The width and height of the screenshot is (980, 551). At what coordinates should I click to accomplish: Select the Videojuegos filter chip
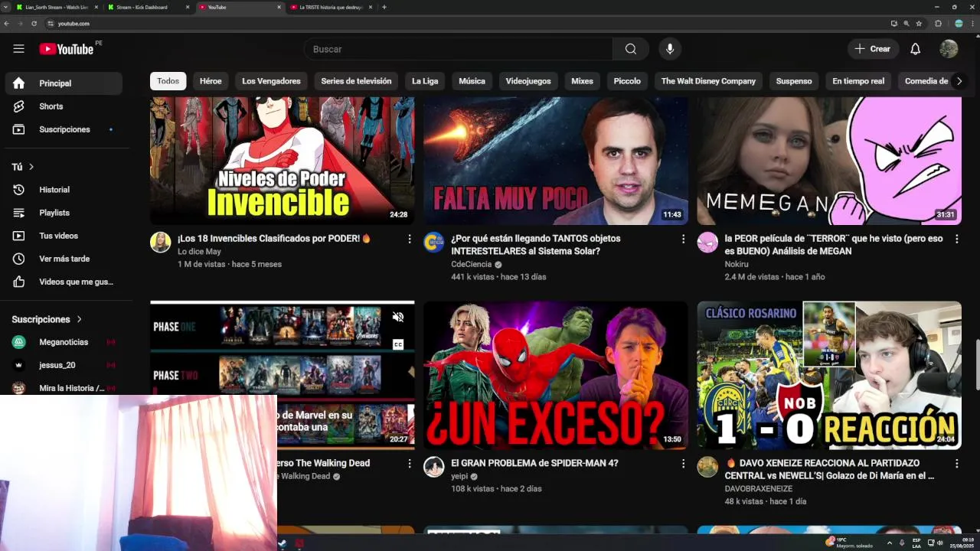coord(528,81)
